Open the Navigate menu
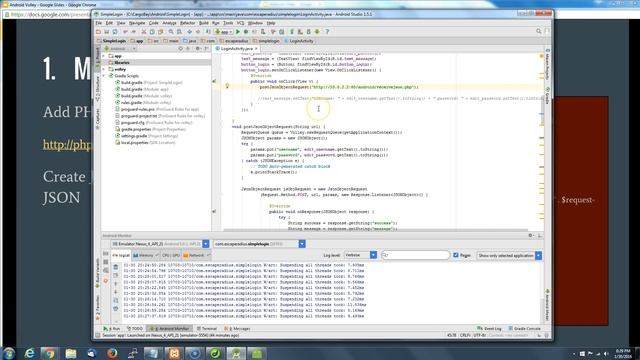Viewport: 640px width, 360px height. coord(137,23)
